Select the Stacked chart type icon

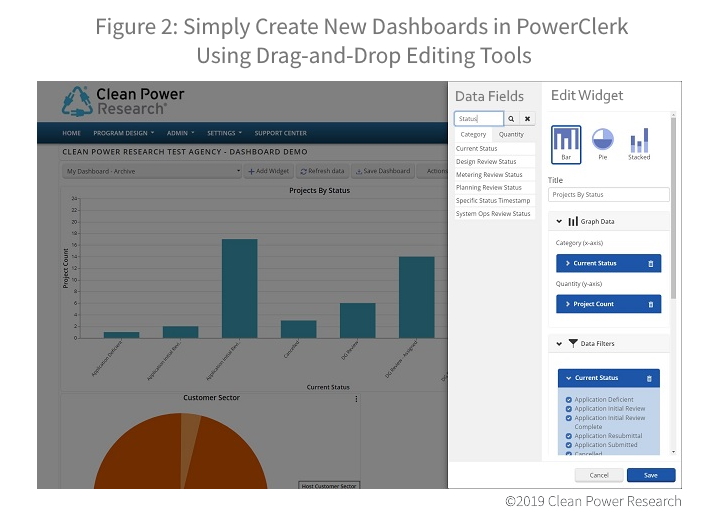pyautogui.click(x=639, y=140)
